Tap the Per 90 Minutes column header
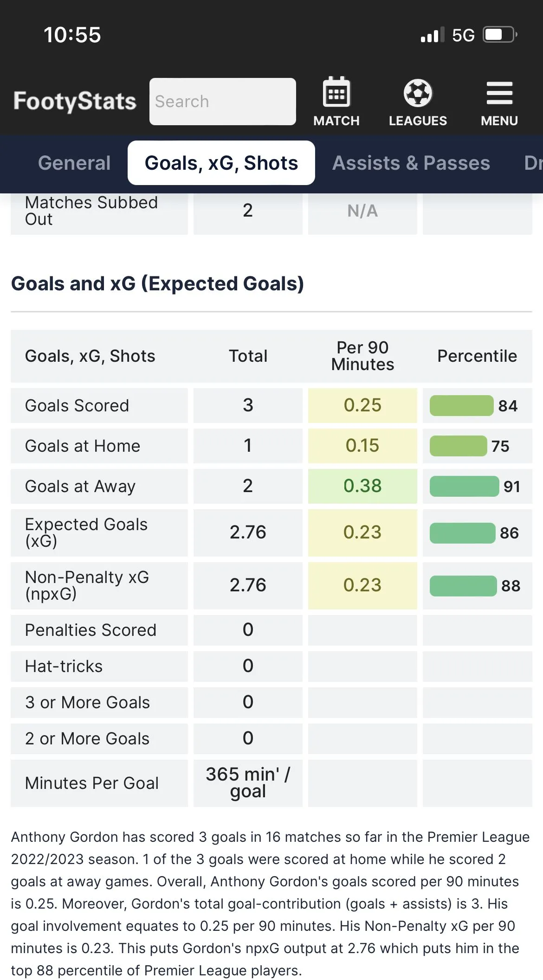543x980 pixels. click(x=362, y=356)
